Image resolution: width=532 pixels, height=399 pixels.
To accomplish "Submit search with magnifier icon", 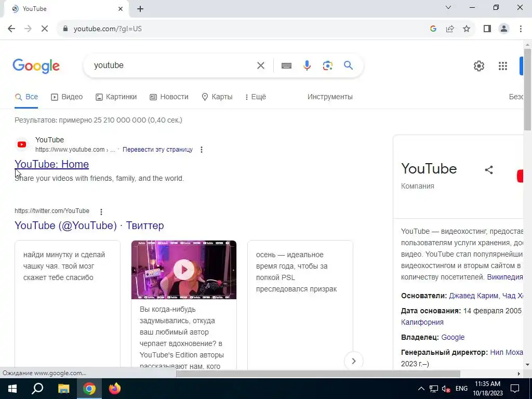I will [349, 65].
